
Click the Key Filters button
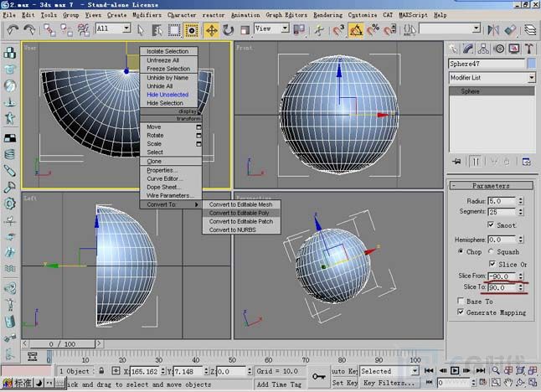[389, 383]
